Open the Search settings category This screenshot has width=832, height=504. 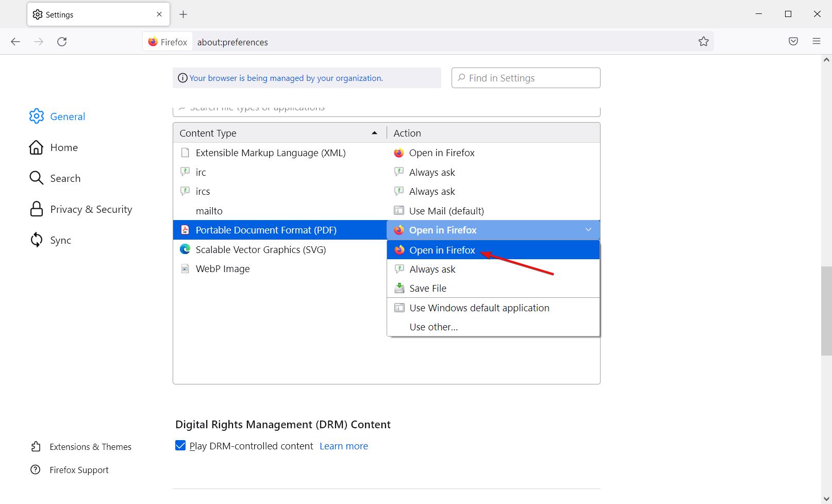coord(55,178)
